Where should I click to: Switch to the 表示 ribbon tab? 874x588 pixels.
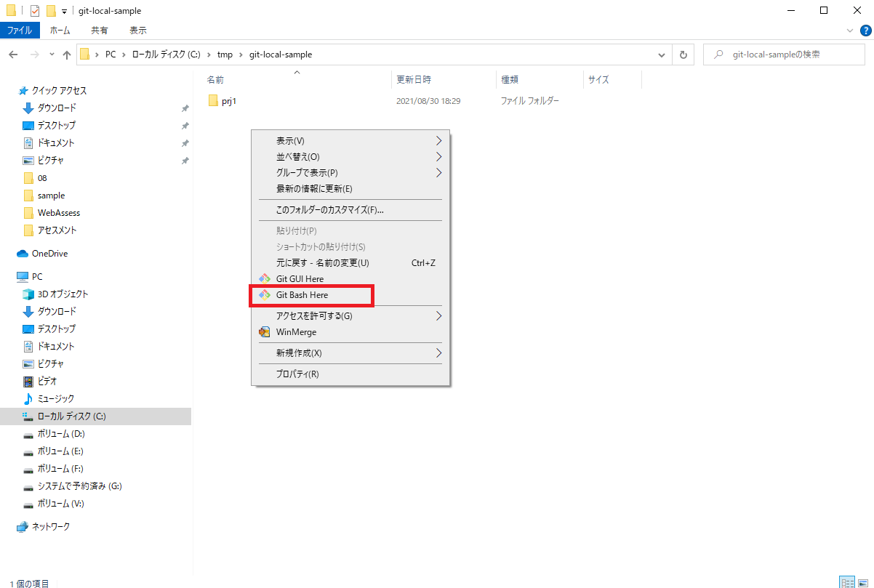tap(137, 31)
